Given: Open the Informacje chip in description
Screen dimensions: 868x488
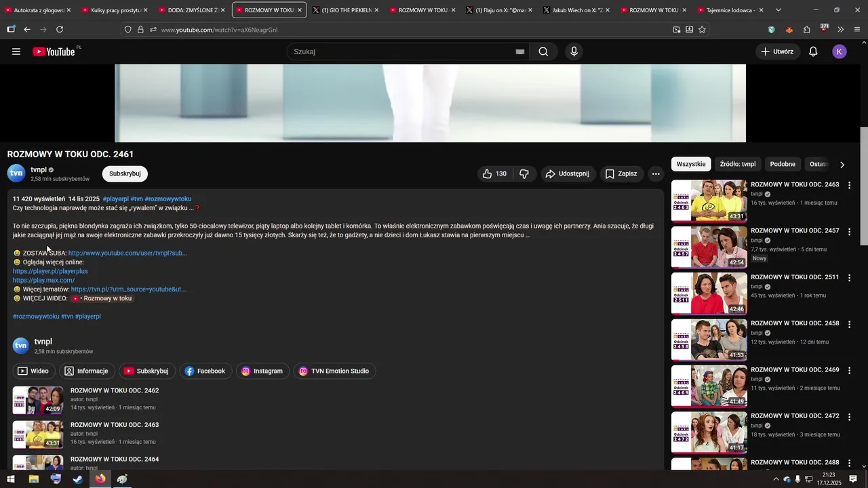Looking at the screenshot, I should point(87,371).
